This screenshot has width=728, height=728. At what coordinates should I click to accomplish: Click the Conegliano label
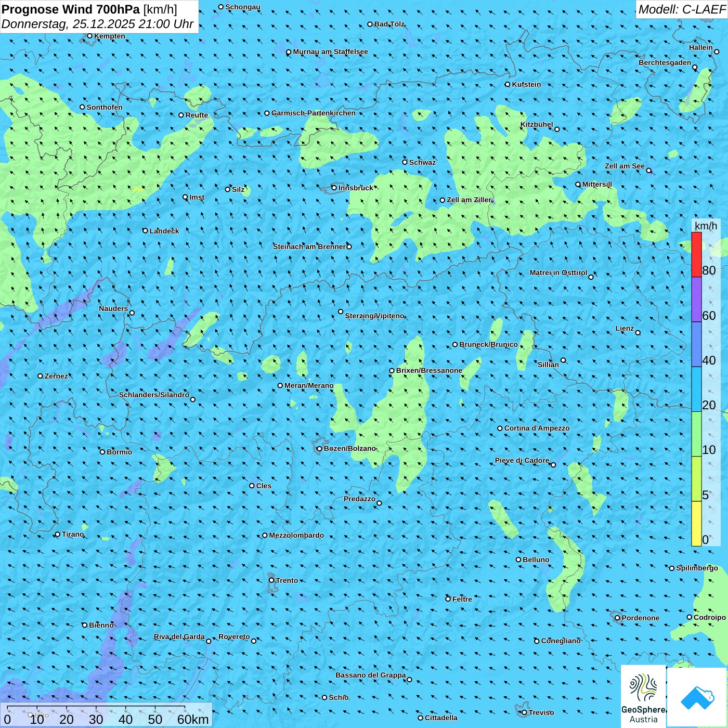(561, 641)
